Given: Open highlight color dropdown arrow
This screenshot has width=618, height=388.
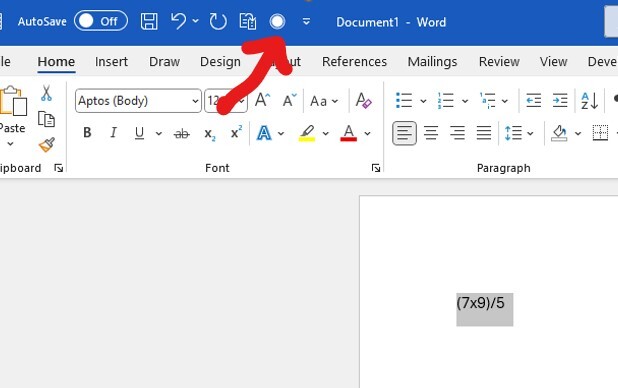Looking at the screenshot, I should tap(326, 134).
